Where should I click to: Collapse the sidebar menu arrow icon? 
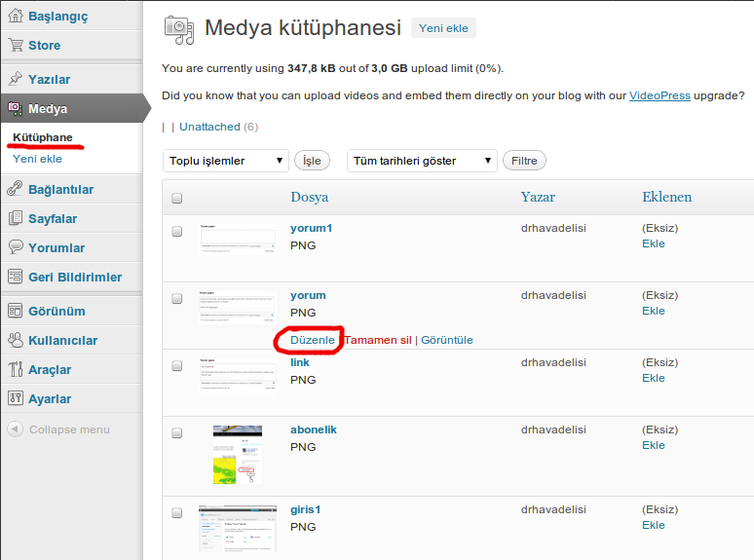pyautogui.click(x=15, y=429)
